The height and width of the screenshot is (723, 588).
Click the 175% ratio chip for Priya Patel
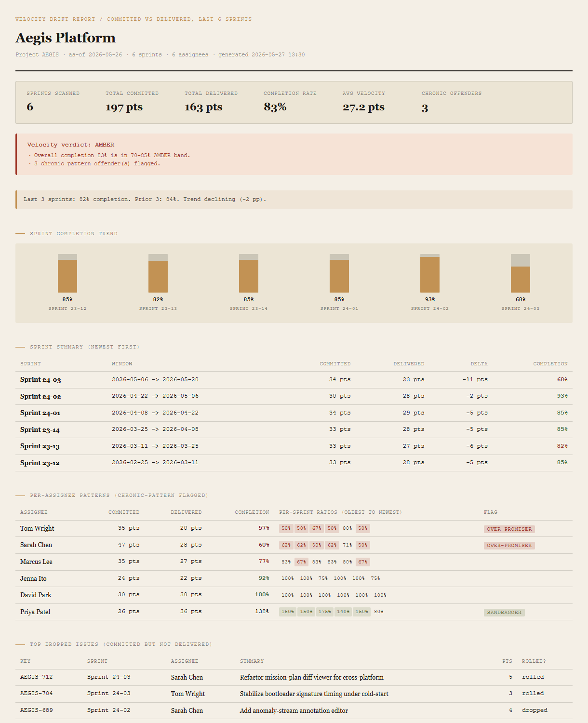coord(325,612)
